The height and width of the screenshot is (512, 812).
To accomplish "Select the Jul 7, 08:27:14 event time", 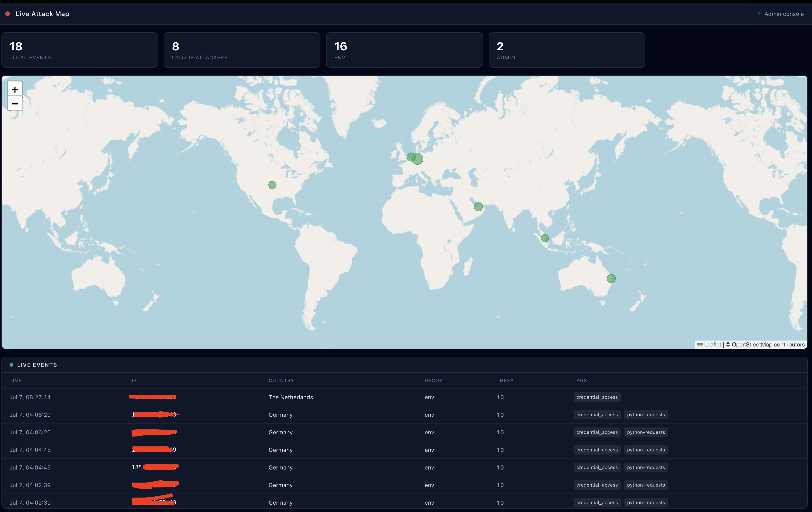I will tap(30, 397).
